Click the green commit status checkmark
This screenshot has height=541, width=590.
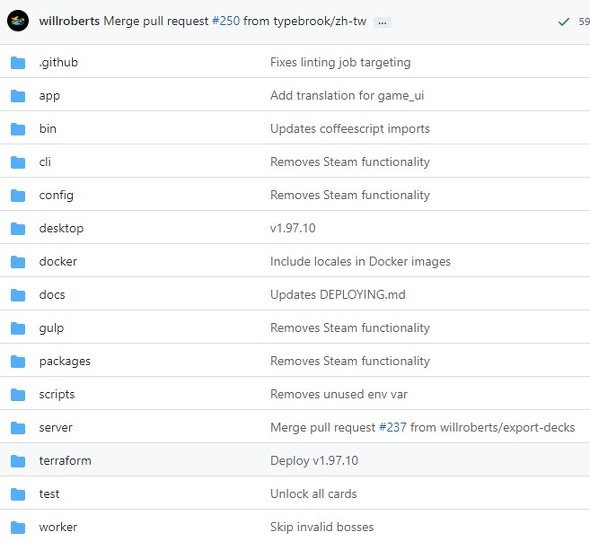[564, 22]
